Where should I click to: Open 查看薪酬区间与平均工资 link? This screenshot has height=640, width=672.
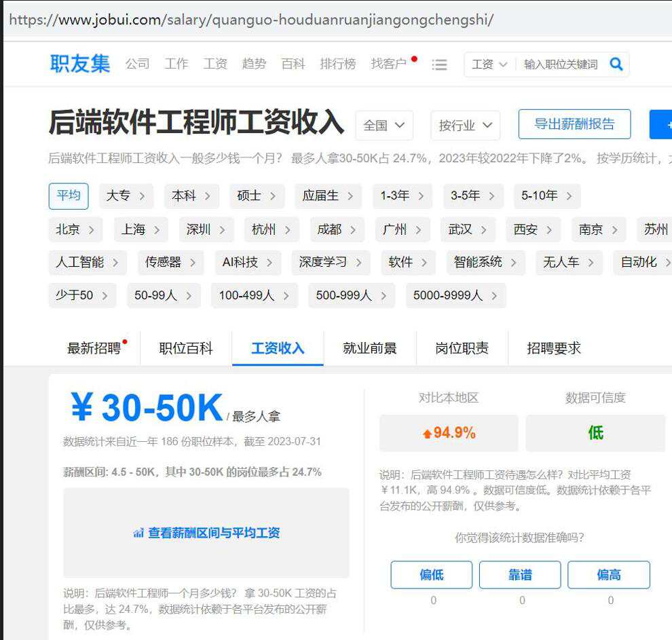coord(214,533)
